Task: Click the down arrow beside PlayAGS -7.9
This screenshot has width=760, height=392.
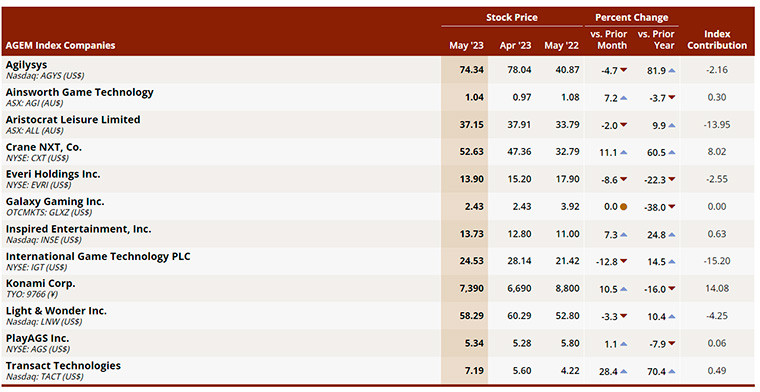Action: click(671, 344)
